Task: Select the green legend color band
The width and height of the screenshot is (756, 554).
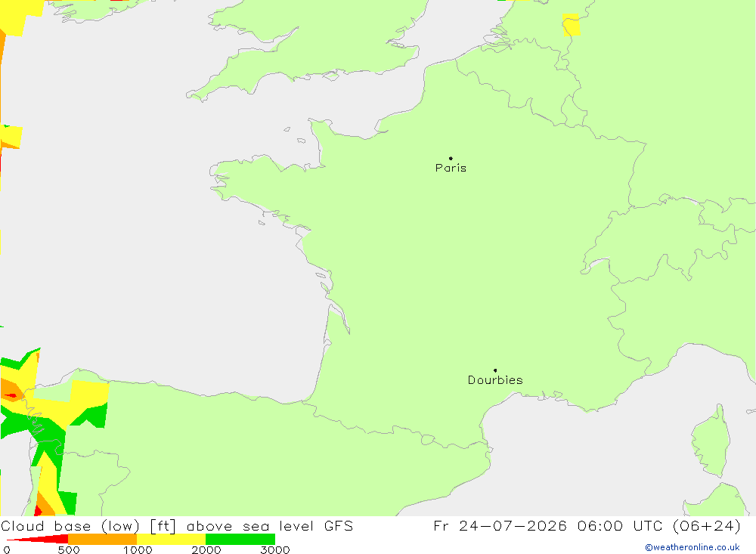Action: [240, 539]
